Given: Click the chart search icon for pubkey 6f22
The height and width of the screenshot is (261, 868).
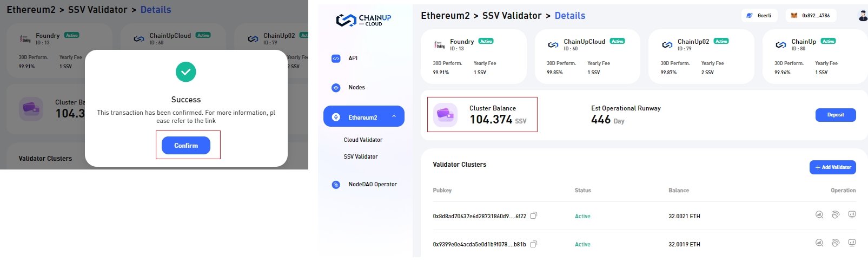Looking at the screenshot, I should tap(819, 215).
